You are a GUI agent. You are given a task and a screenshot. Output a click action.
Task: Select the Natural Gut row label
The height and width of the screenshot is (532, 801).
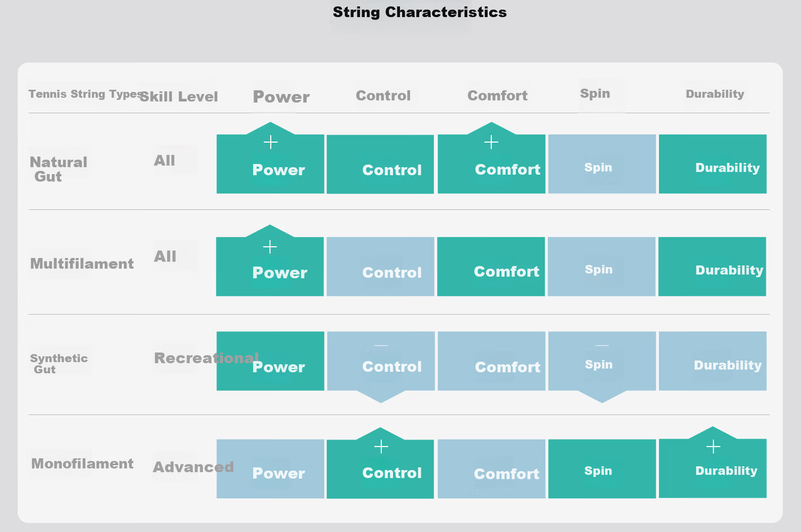pos(58,169)
